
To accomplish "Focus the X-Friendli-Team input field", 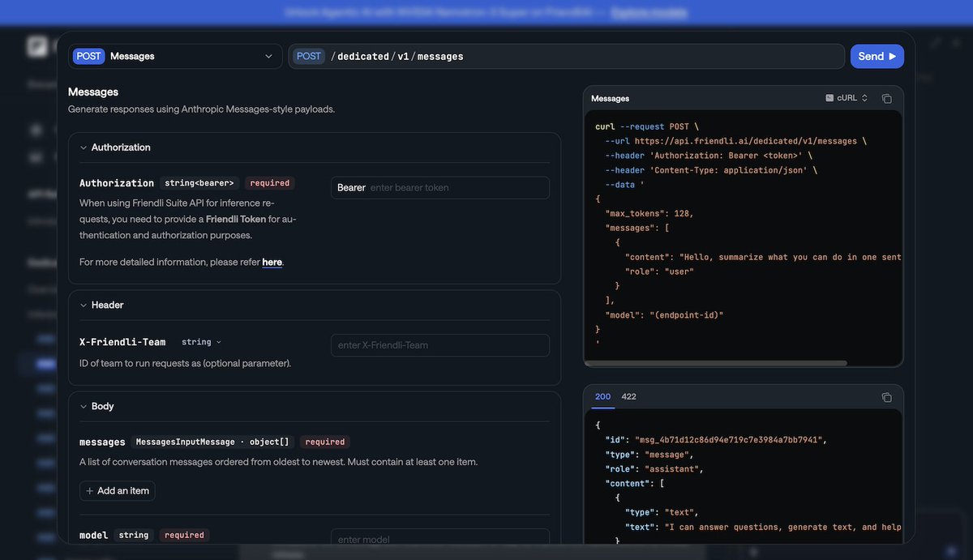I will (x=440, y=345).
